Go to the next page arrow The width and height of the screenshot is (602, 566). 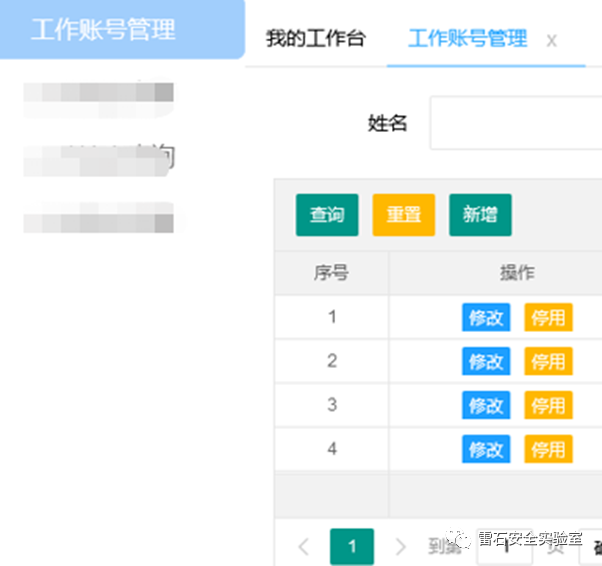coord(400,546)
